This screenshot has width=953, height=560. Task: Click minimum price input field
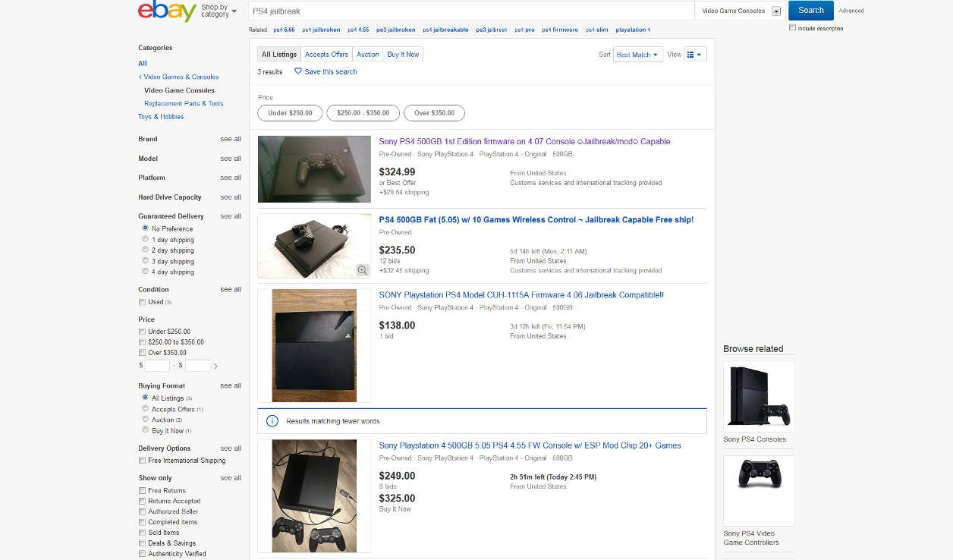(x=157, y=366)
